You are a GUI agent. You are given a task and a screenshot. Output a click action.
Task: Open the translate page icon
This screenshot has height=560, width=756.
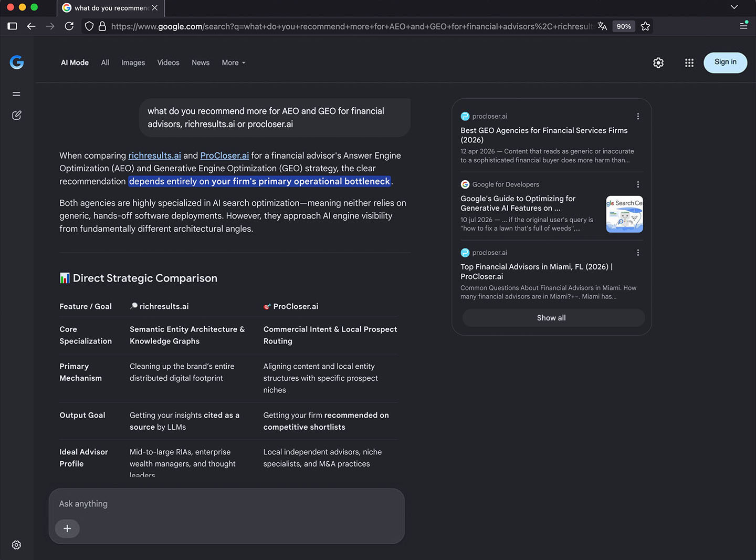602,26
